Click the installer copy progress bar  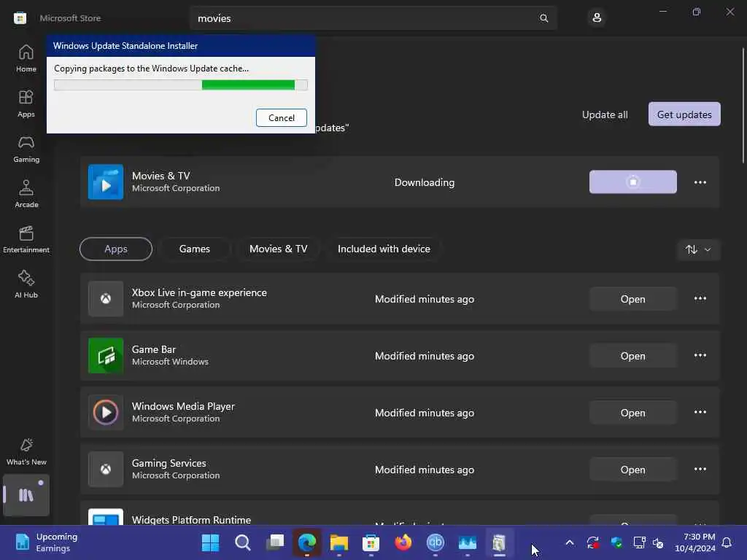click(x=181, y=85)
